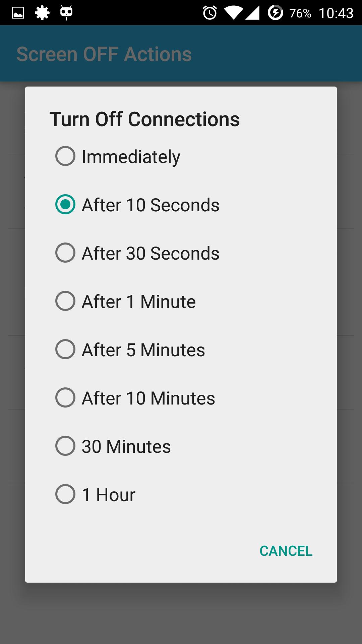Tap the CyanogenMod mascot notification icon
362x644 pixels.
pos(66,13)
